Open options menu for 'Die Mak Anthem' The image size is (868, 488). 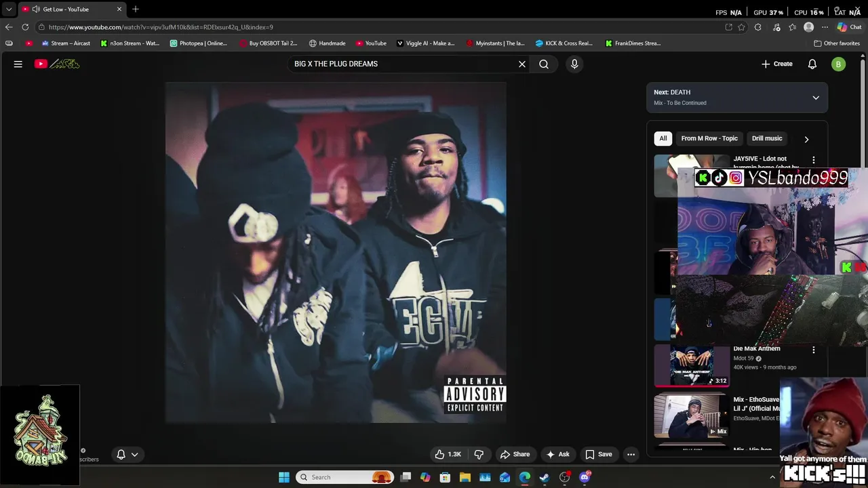(x=814, y=350)
